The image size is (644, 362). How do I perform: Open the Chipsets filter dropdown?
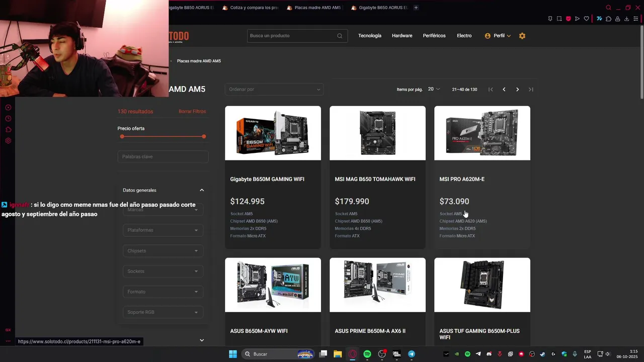[x=163, y=251]
